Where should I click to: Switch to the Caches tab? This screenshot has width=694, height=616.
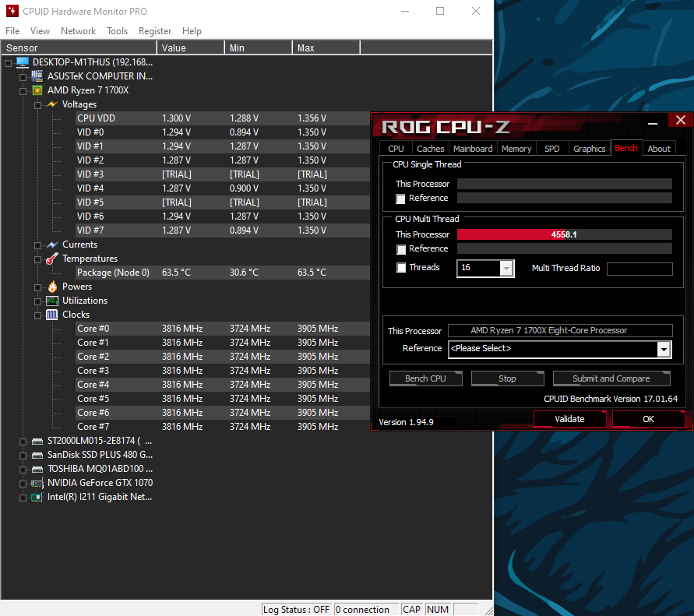click(x=431, y=149)
